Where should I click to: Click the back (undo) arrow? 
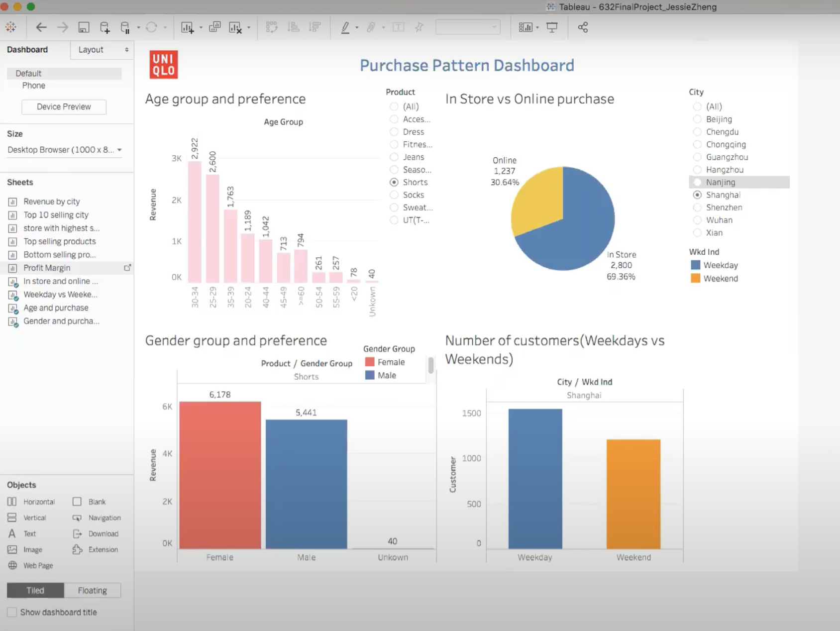click(41, 27)
